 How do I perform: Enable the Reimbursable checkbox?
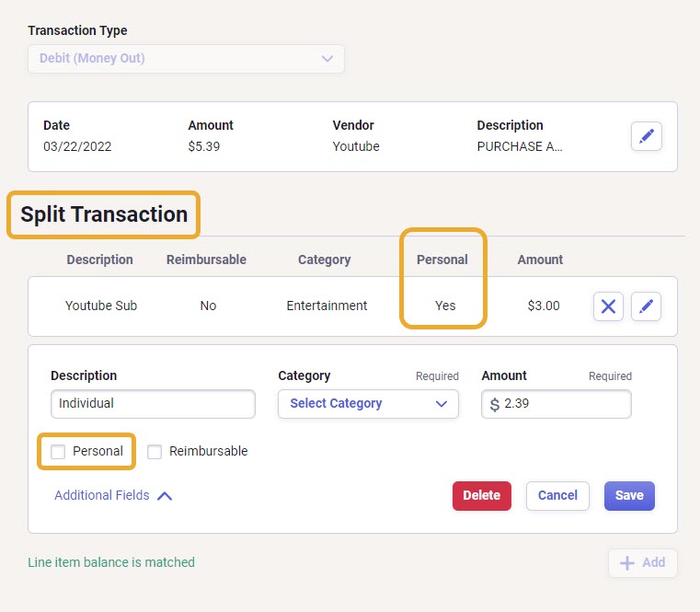point(155,452)
